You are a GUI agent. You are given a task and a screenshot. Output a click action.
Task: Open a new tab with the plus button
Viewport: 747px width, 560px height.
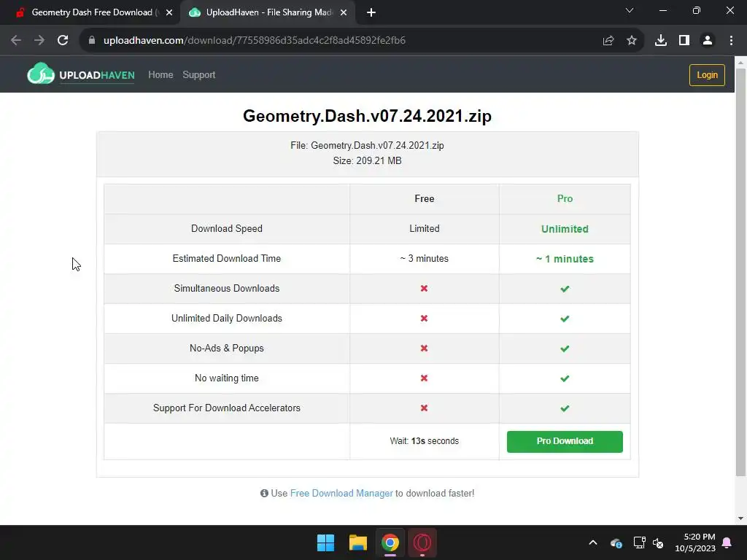371,12
